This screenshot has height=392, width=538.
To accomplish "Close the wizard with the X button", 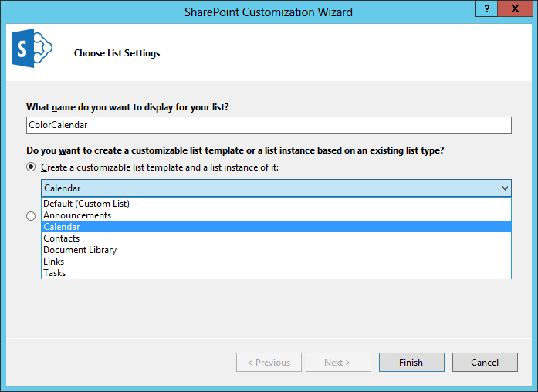I will [x=515, y=8].
